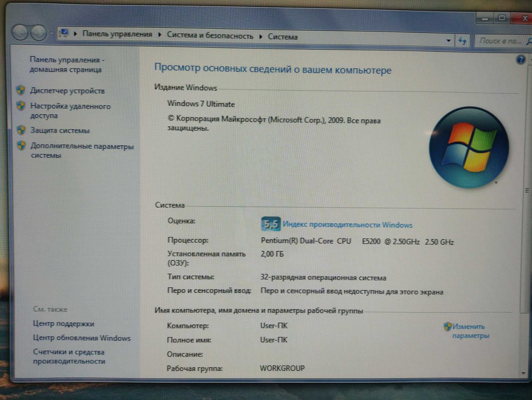Click Изменить параметры link
Image resolution: width=532 pixels, height=400 pixels.
[x=471, y=331]
